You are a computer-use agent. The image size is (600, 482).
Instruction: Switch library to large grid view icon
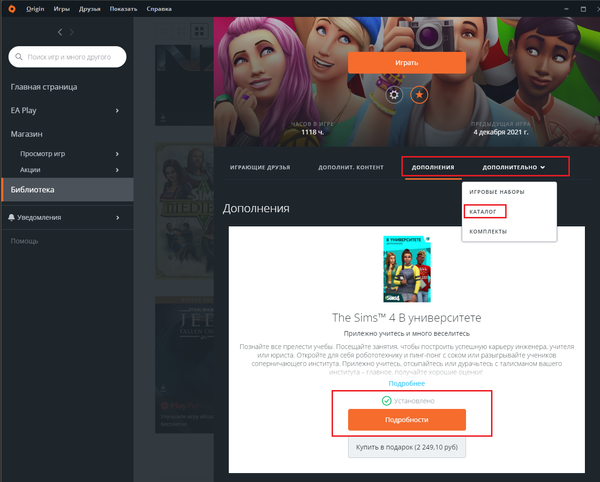(199, 31)
